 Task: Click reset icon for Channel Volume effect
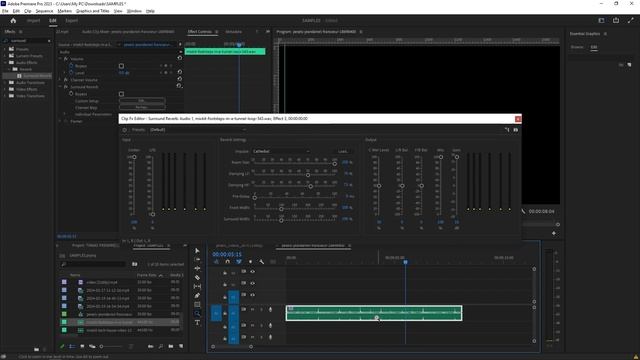180,79
